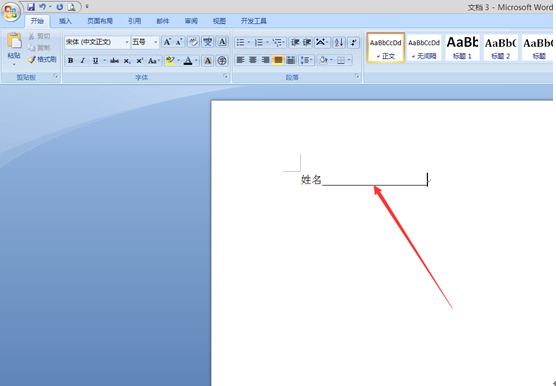Clear formatting with the eraser icon

click(193, 42)
